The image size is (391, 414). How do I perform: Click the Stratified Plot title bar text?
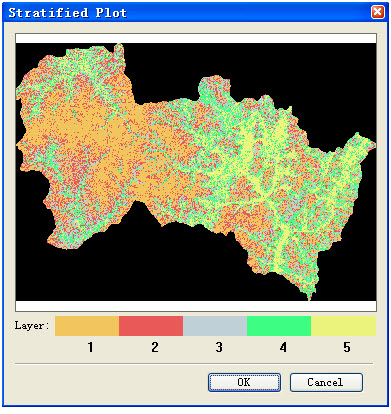click(68, 13)
